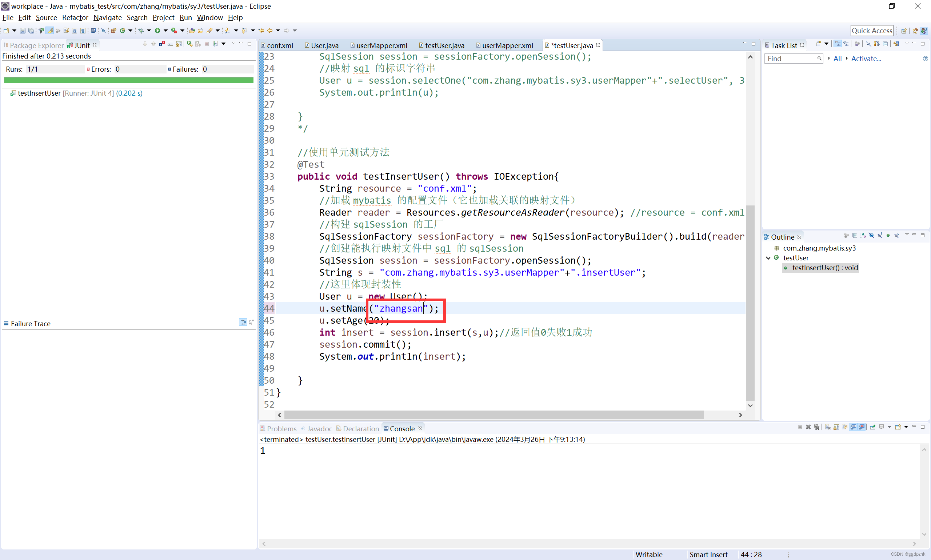
Task: Open the New Task dropdown arrow in Task List
Action: 827,44
